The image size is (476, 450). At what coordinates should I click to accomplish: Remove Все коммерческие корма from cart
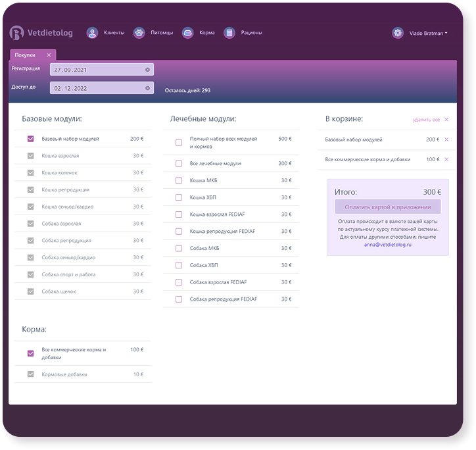tap(446, 159)
